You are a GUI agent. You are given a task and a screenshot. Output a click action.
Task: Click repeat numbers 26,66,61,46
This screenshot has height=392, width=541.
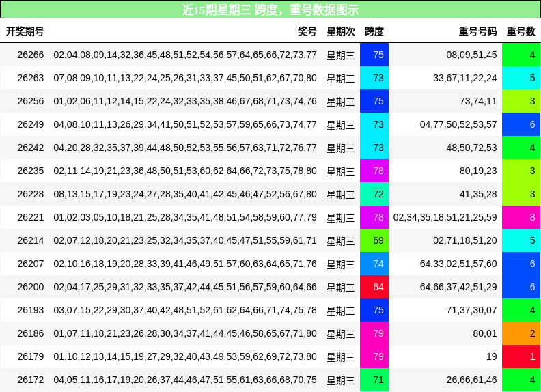click(x=471, y=380)
